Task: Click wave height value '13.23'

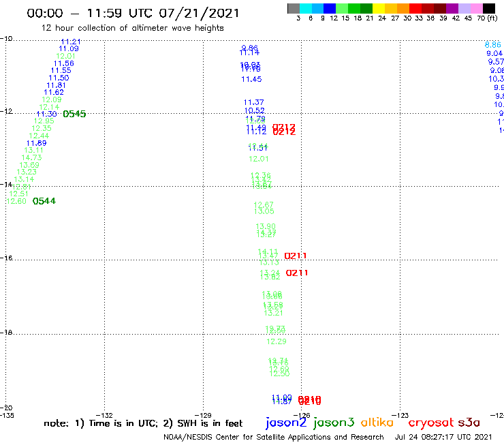Action: point(27,172)
